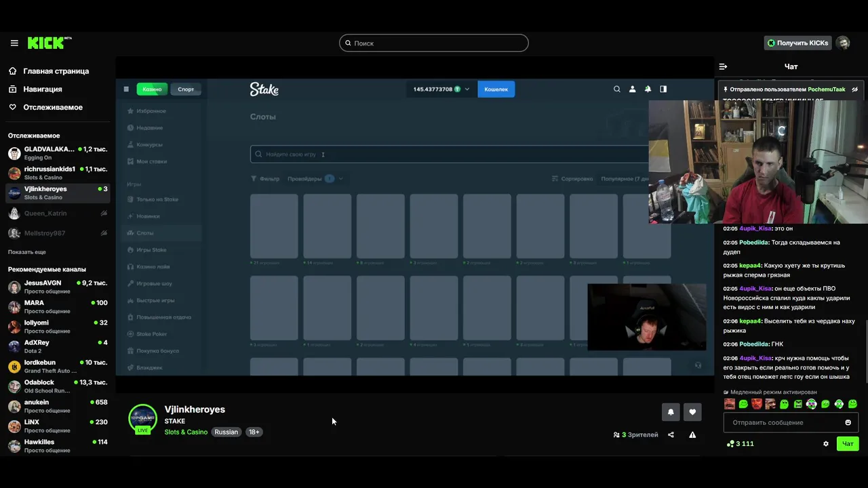The width and height of the screenshot is (868, 488).
Task: Open Отслеживаемое in the sidebar menu
Action: (x=53, y=107)
